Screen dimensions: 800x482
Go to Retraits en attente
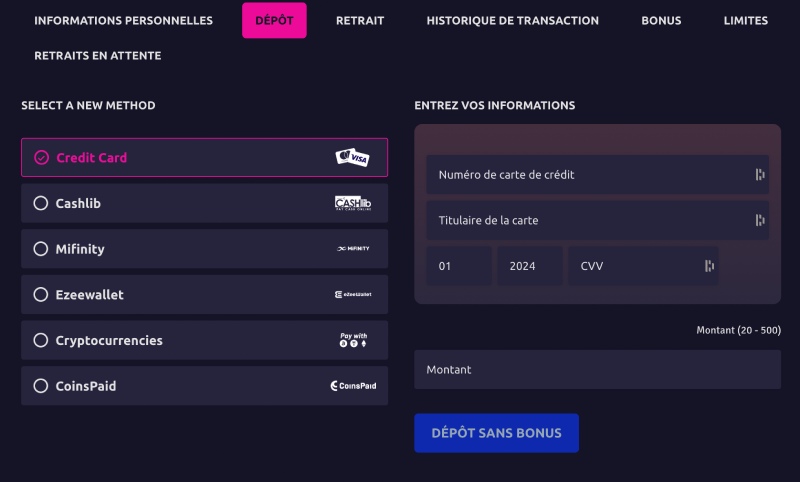click(x=97, y=56)
